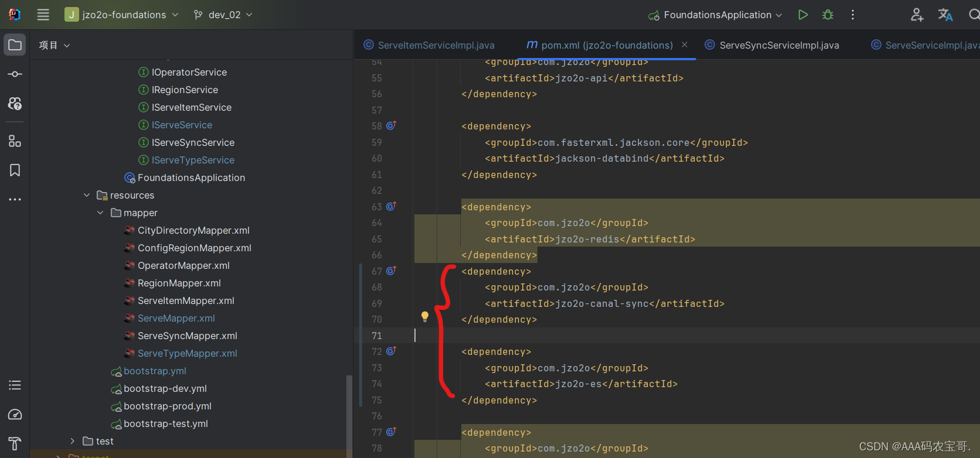The image size is (980, 458).
Task: Switch to ServeServiceImpl.java tab
Action: [x=925, y=45]
